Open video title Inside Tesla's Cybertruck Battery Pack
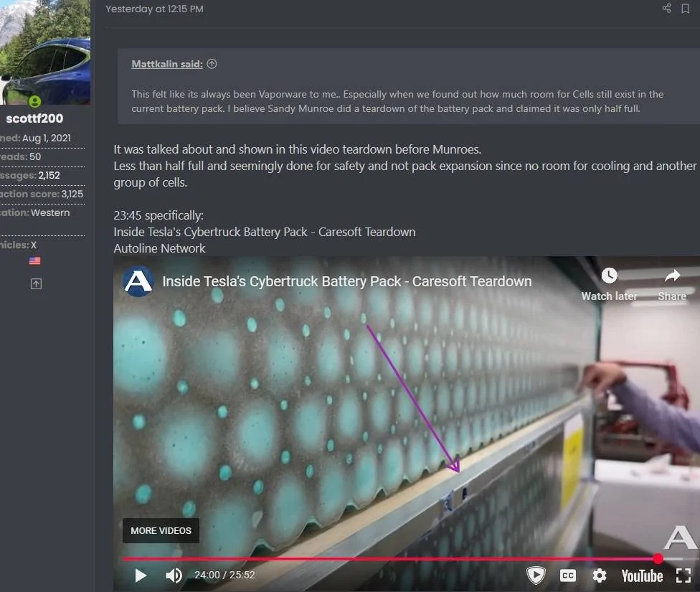The height and width of the screenshot is (592, 700). pos(347,281)
